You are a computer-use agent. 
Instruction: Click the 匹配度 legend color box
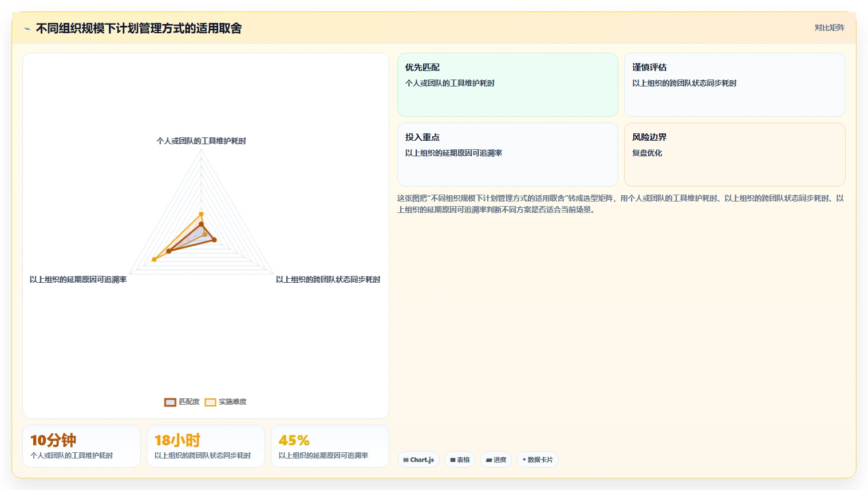point(170,402)
